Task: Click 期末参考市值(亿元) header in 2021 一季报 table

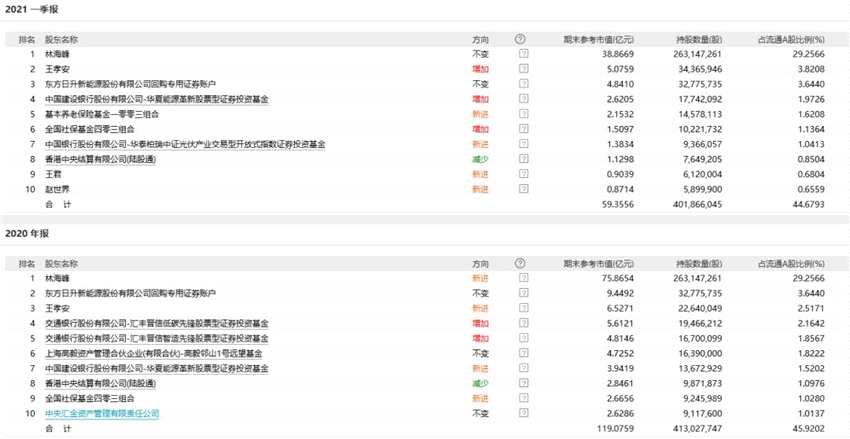Action: click(598, 39)
